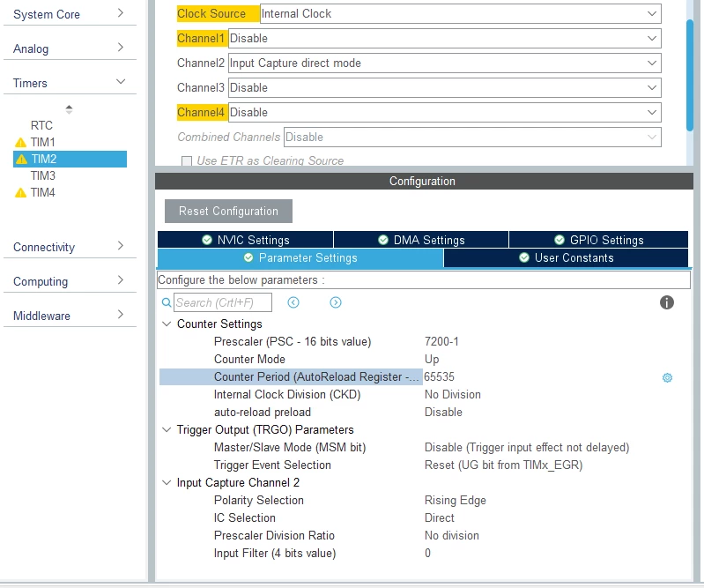The image size is (704, 588).
Task: Click the info icon in the parameters panel
Action: pos(667,302)
